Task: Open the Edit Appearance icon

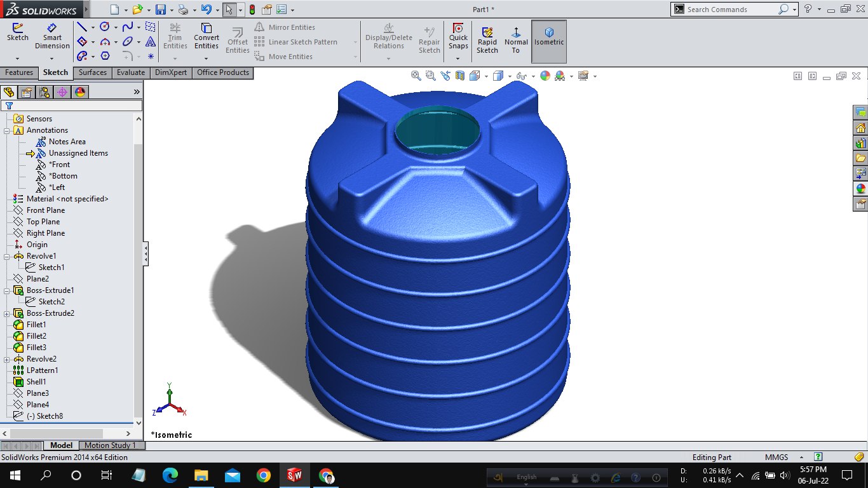Action: point(545,76)
